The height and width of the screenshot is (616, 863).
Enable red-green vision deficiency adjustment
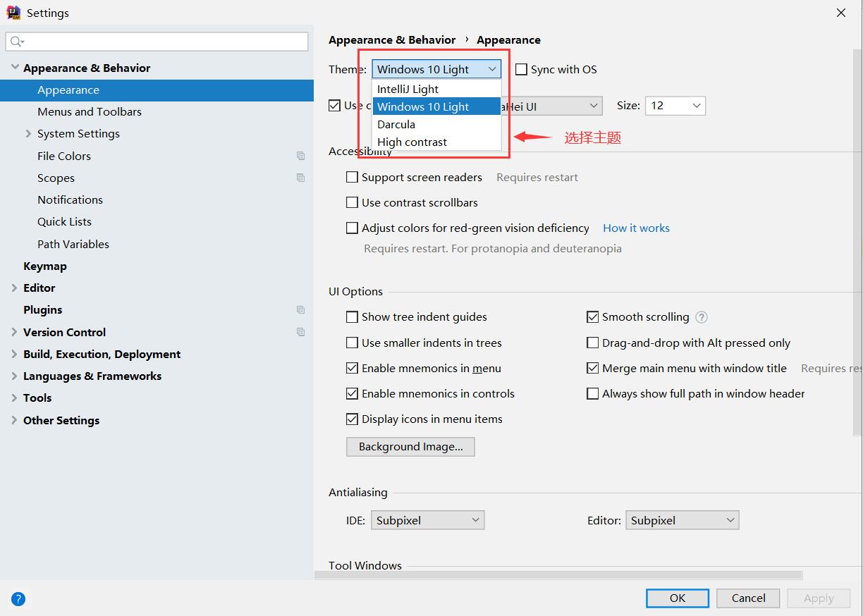352,228
